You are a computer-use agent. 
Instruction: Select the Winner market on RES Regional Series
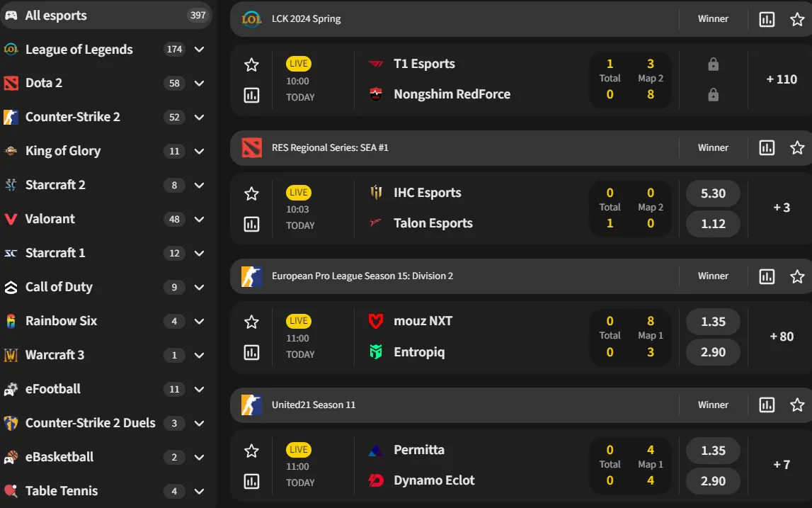[x=713, y=147]
